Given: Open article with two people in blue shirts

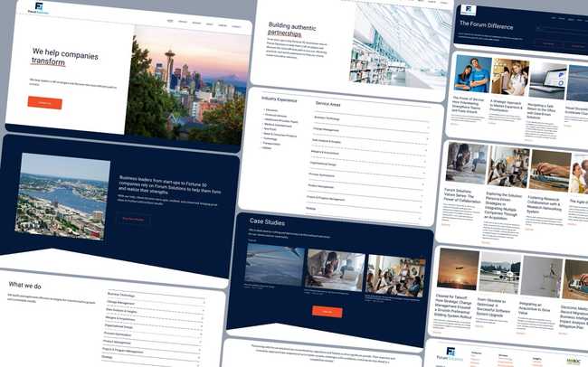Looking at the screenshot, I should 472,74.
